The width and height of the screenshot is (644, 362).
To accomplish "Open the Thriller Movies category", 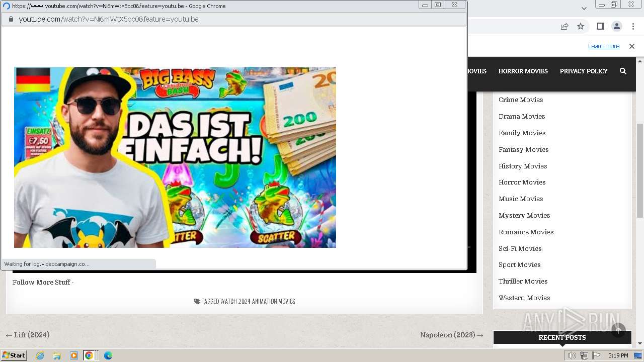I will pos(523,281).
